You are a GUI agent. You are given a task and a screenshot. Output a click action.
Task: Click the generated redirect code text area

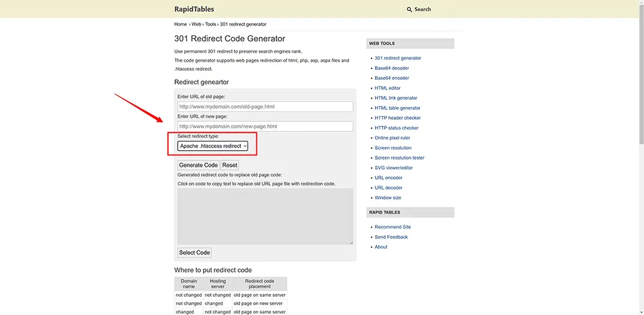click(x=265, y=216)
